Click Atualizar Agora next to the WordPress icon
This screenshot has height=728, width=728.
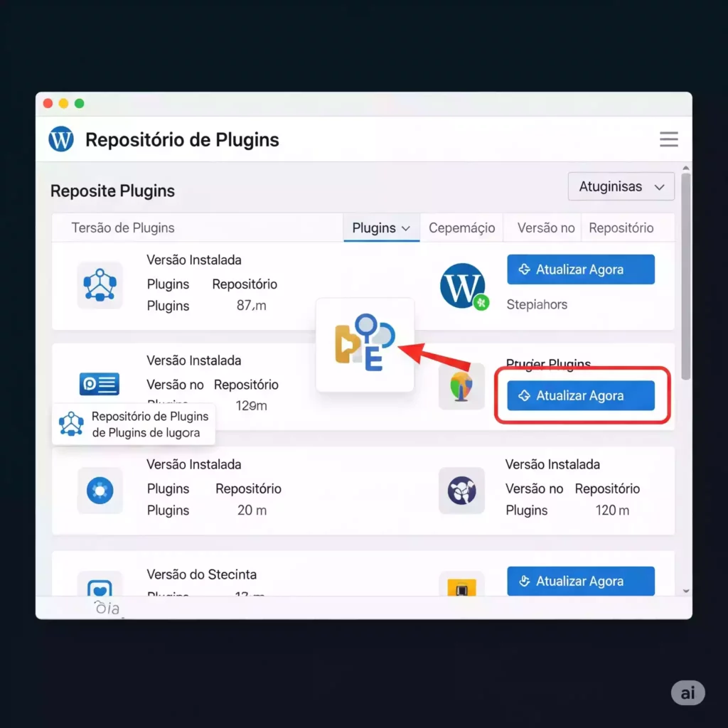(x=580, y=270)
